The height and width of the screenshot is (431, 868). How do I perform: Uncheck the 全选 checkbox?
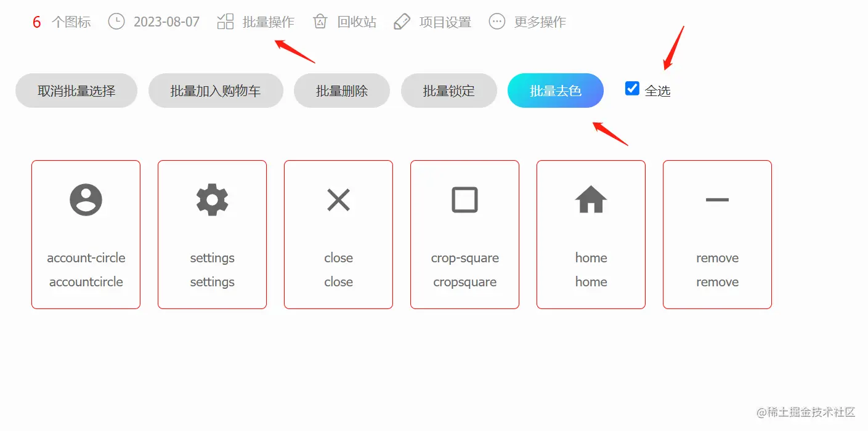pyautogui.click(x=632, y=89)
